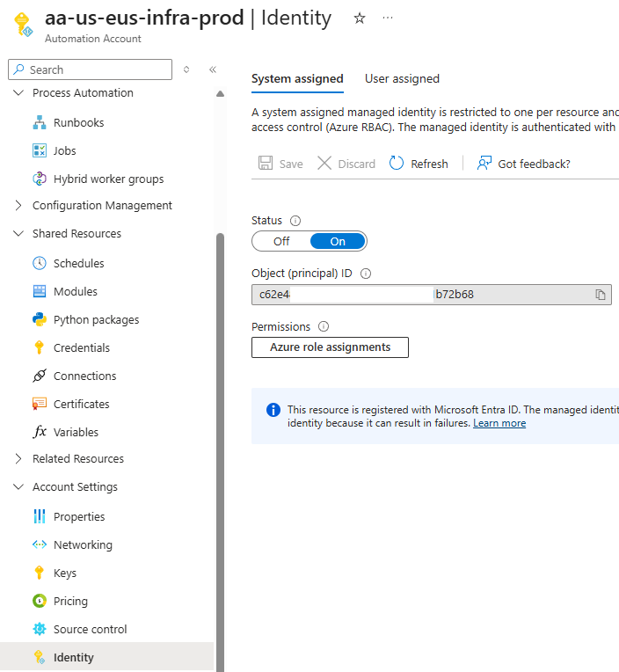Image resolution: width=619 pixels, height=672 pixels.
Task: Select the System assigned tab
Action: pyautogui.click(x=297, y=78)
